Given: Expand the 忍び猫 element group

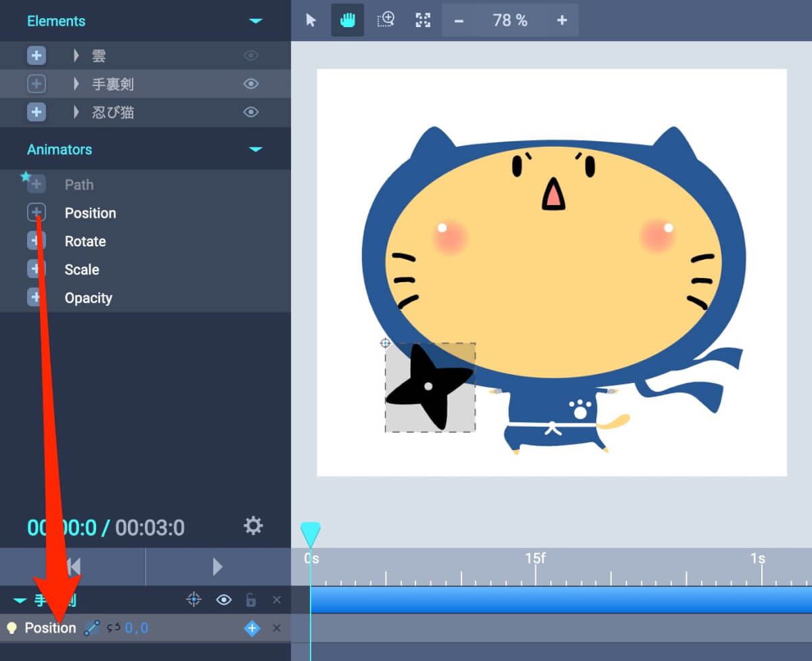Looking at the screenshot, I should click(x=76, y=112).
